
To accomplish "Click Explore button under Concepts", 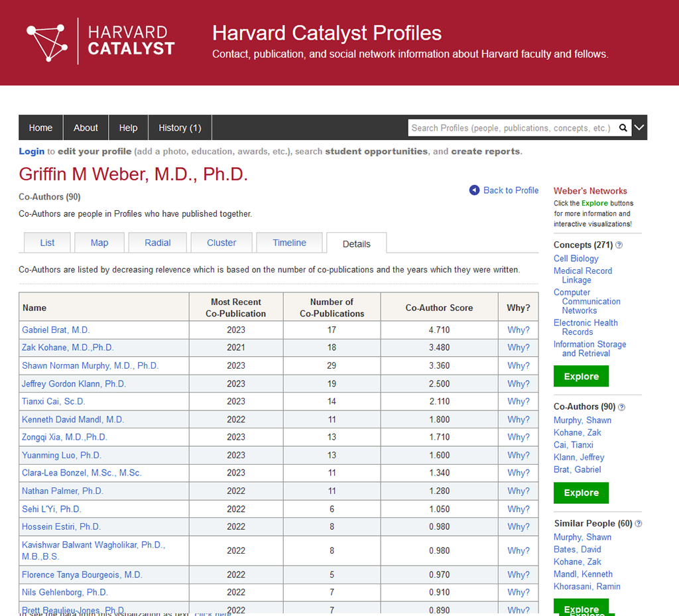I will click(x=581, y=376).
